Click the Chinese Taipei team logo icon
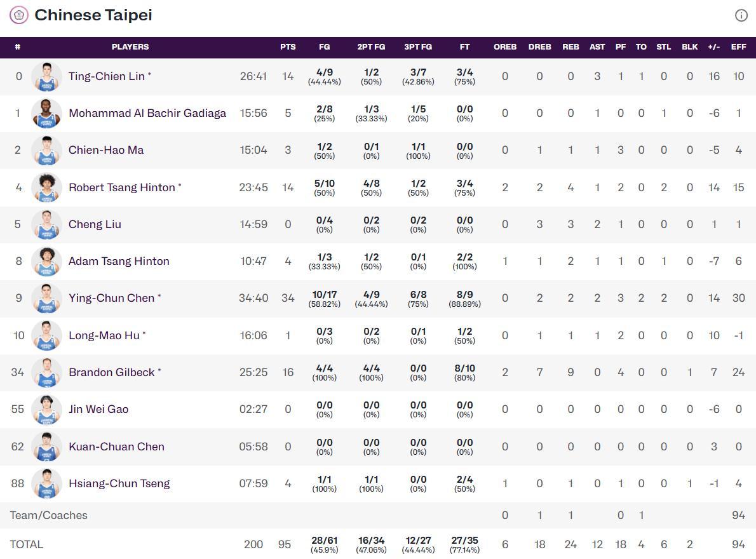 pyautogui.click(x=19, y=15)
